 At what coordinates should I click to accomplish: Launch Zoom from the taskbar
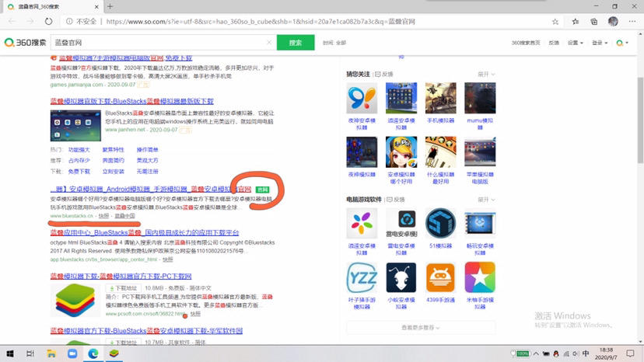click(72, 353)
